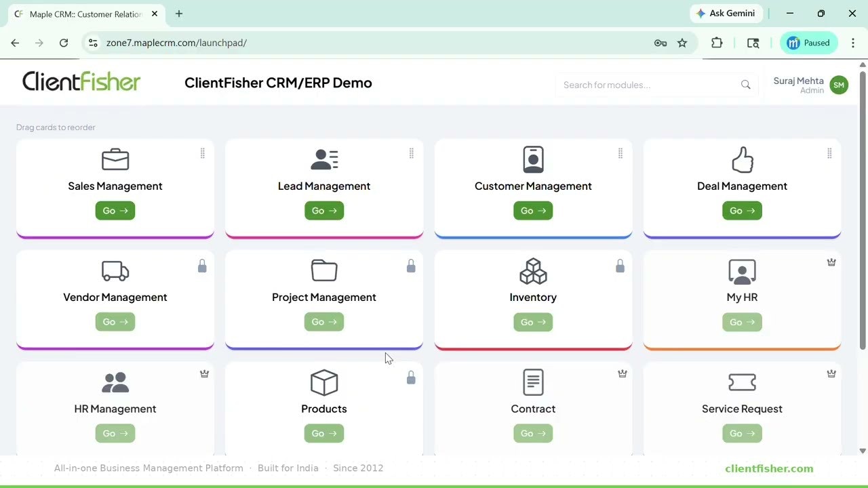Focus the Search for modules field

coord(656,85)
